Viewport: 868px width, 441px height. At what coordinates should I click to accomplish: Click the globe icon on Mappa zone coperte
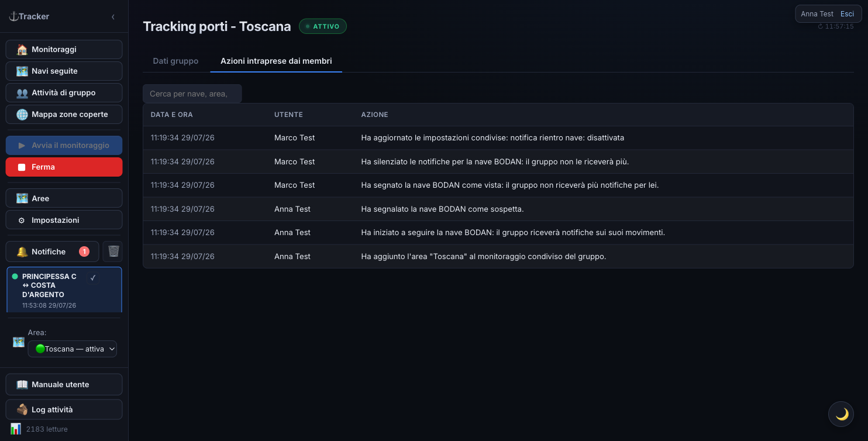22,114
